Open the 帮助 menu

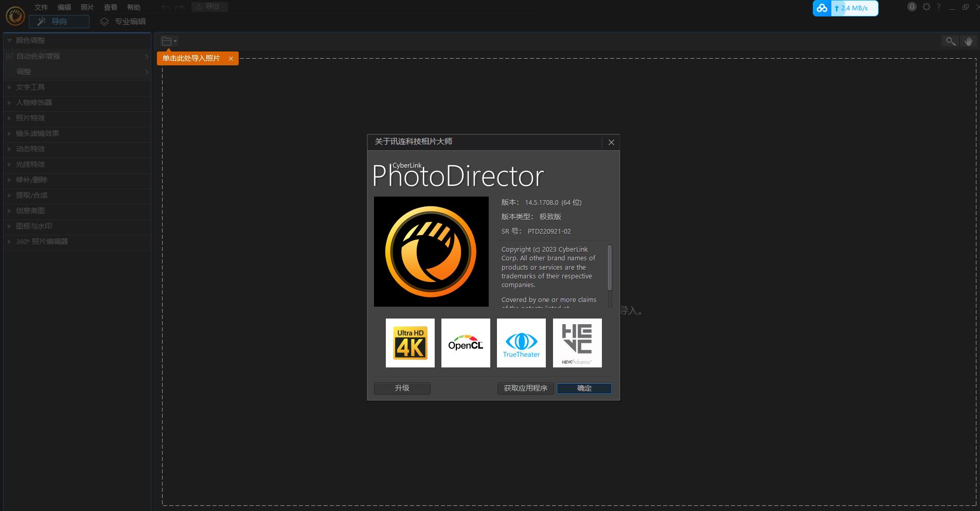[x=134, y=7]
